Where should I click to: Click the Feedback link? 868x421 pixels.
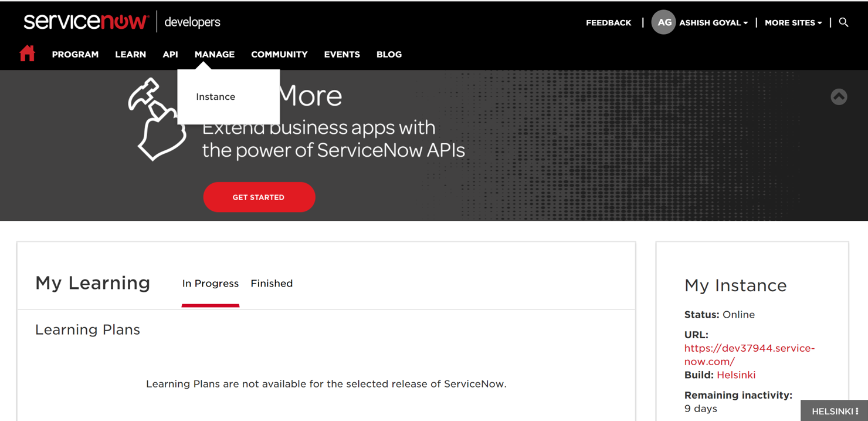(608, 23)
